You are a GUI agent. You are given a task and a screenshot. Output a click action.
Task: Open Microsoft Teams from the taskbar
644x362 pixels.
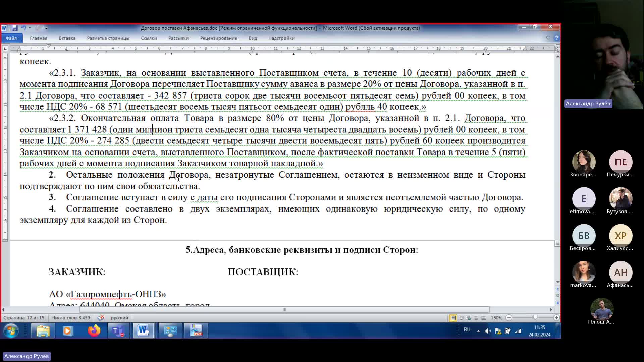(x=118, y=331)
